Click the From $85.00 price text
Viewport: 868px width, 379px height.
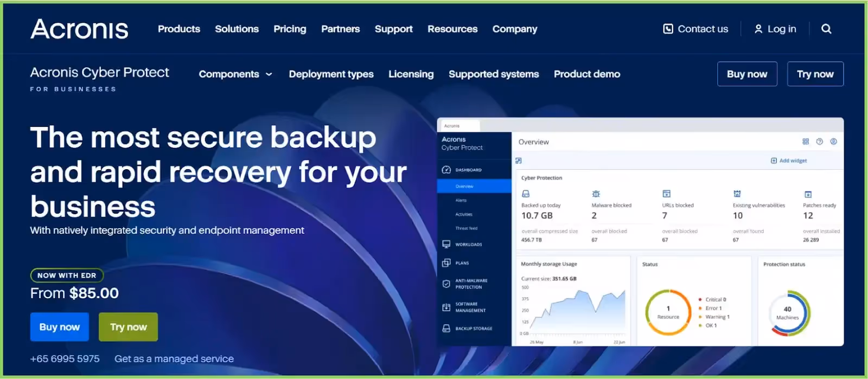point(74,293)
